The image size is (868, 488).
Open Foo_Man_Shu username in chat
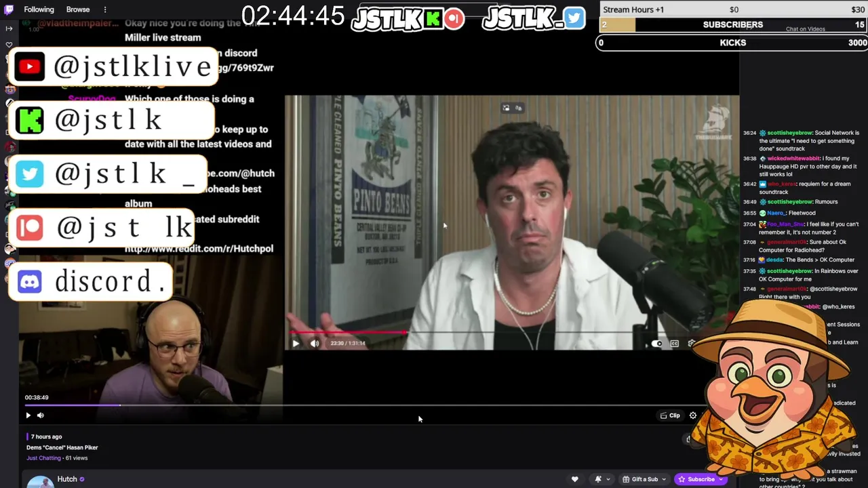tap(787, 224)
